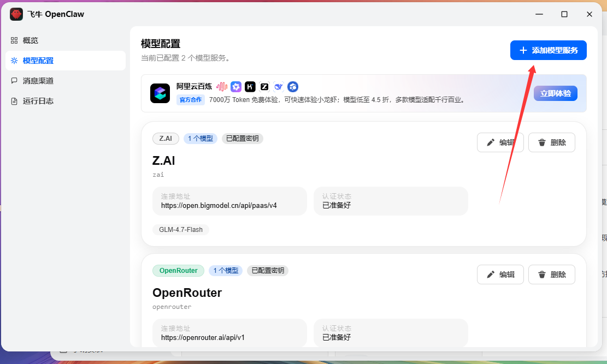Open 运行日志 in the sidebar

pyautogui.click(x=66, y=101)
